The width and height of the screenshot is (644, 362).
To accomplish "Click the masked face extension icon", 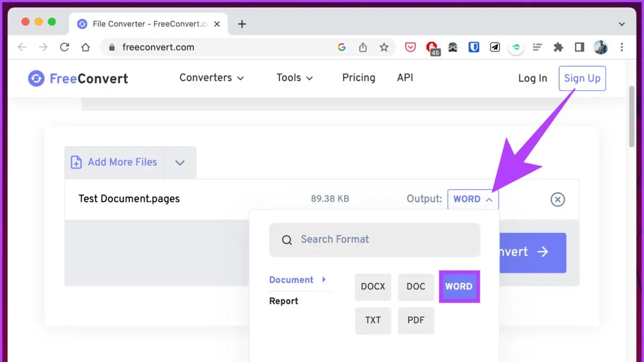I will point(453,47).
